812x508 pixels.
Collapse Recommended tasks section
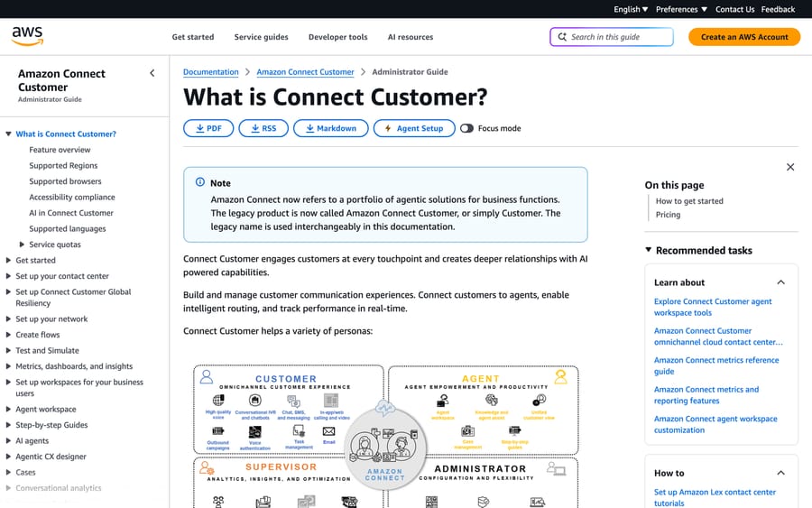click(649, 250)
